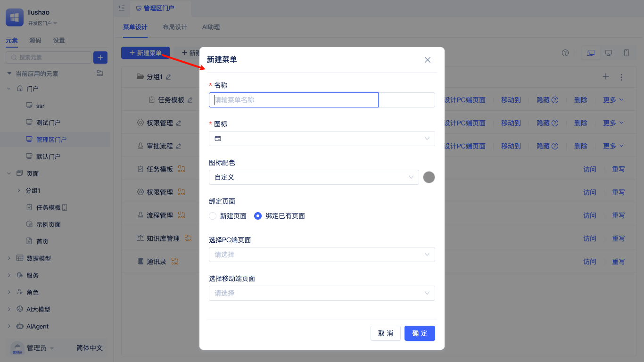The image size is (644, 362).
Task: Expand the 开发区门户 app switcher
Action: (x=42, y=23)
